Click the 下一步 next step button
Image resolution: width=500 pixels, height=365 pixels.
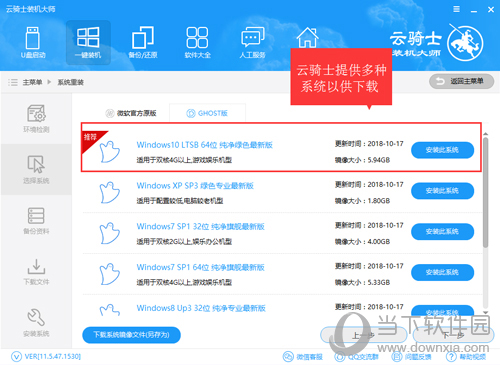453,335
